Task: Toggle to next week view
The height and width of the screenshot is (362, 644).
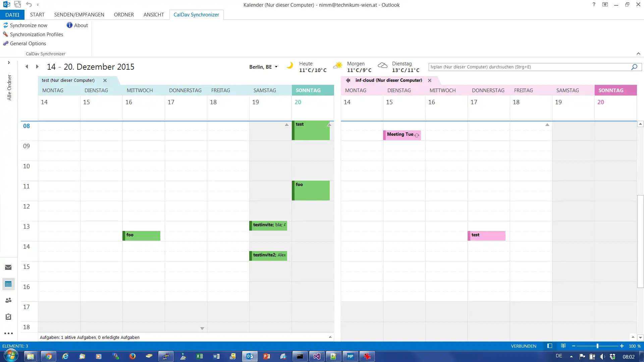Action: (x=37, y=66)
